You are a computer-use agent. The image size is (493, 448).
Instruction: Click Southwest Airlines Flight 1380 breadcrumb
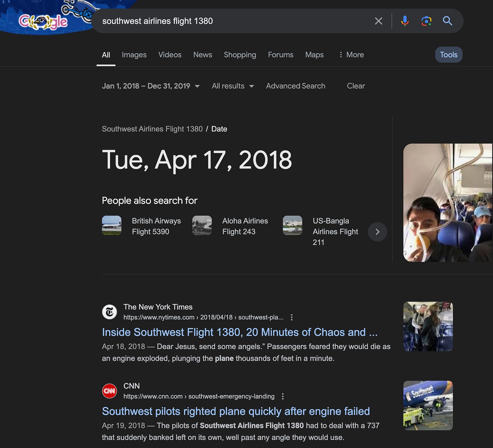(152, 129)
